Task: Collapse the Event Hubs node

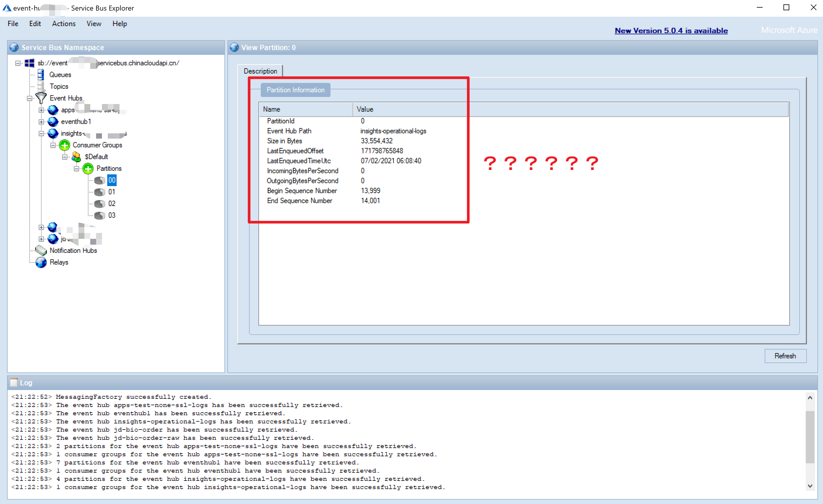Action: click(29, 98)
